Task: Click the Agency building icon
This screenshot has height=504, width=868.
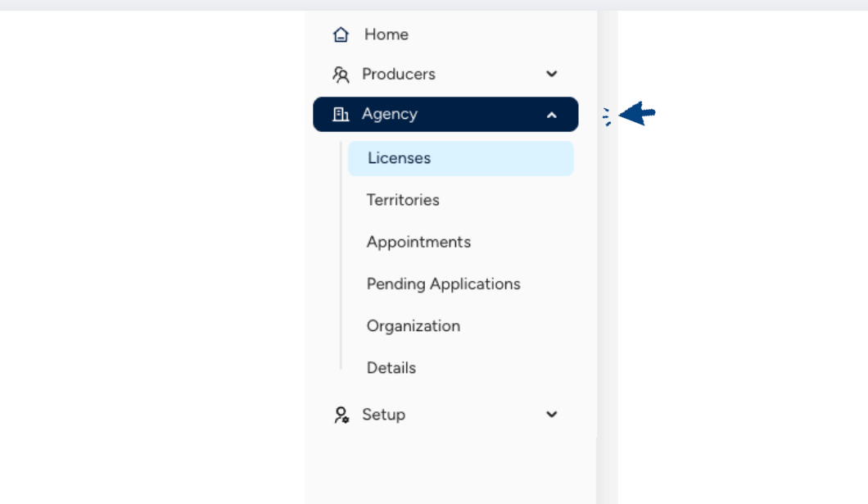Action: pos(341,115)
